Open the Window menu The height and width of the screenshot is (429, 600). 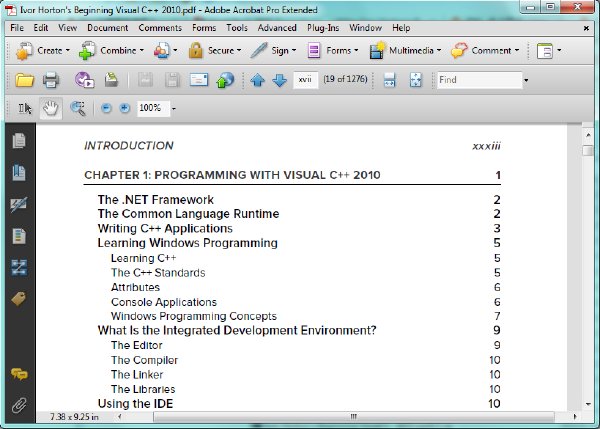pyautogui.click(x=365, y=28)
